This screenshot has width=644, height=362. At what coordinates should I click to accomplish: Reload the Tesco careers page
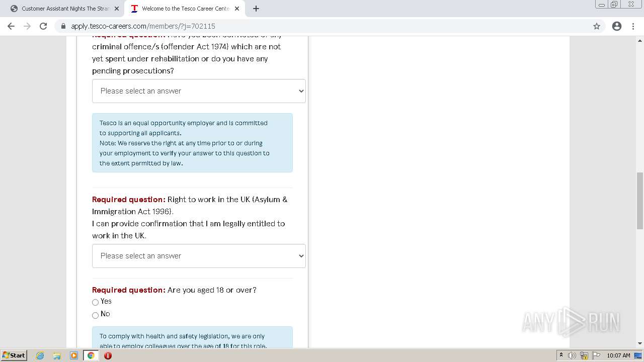coord(43,26)
